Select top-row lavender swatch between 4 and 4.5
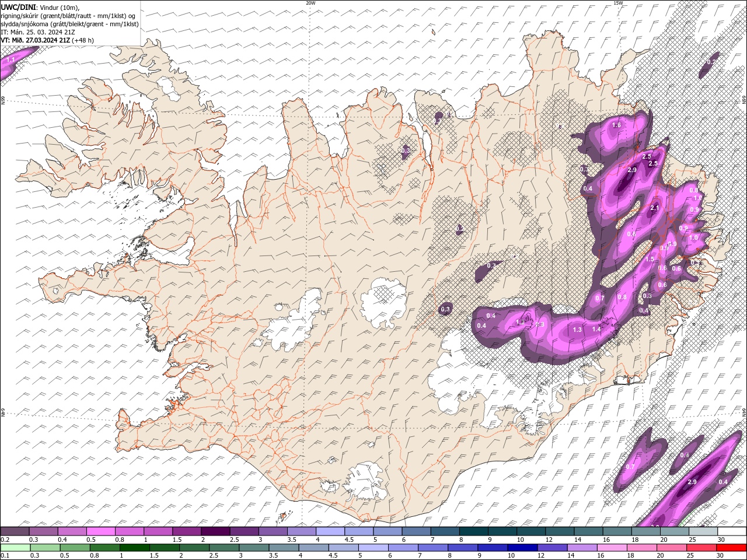 330,531
